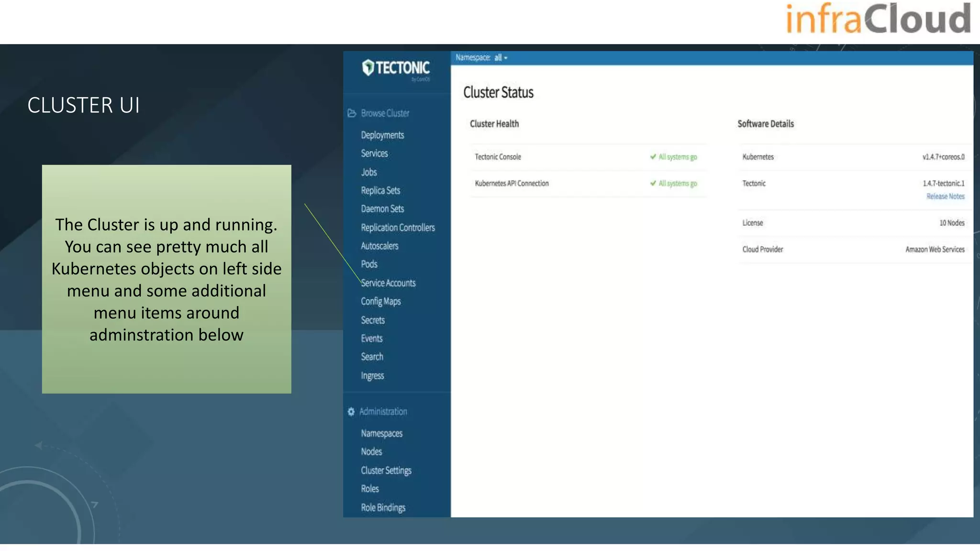Go to Pods menu item
Screen dimensions: 980x551
(369, 264)
